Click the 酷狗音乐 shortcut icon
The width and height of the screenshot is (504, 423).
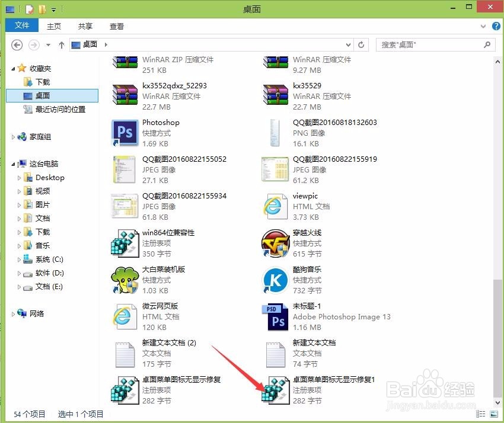pos(275,280)
